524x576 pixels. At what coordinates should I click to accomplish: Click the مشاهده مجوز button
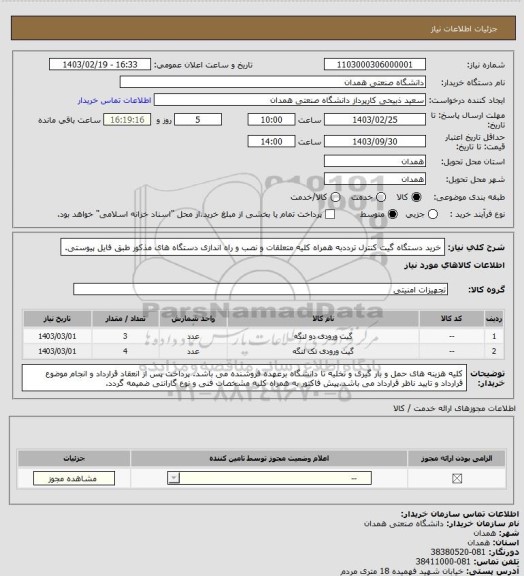point(74,478)
